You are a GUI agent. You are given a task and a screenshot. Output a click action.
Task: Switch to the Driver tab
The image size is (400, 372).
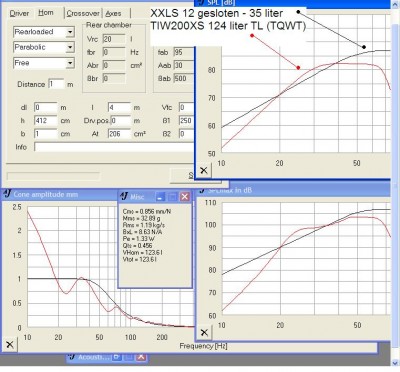[19, 13]
